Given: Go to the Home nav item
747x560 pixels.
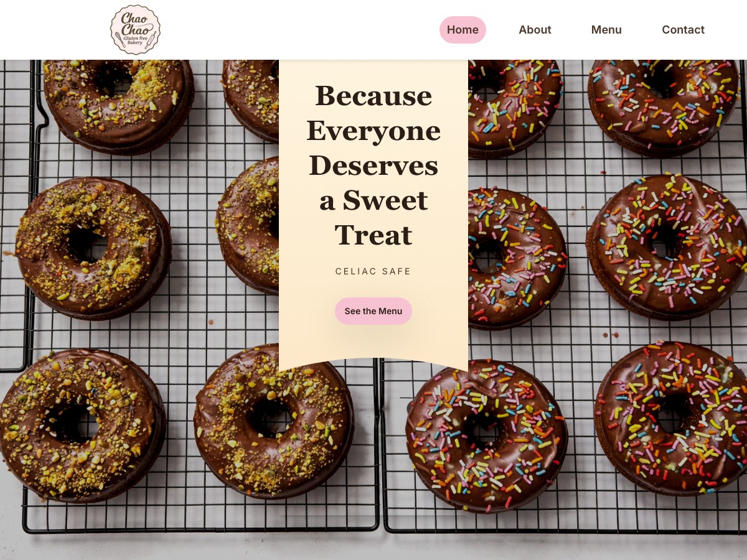Looking at the screenshot, I should coord(463,30).
